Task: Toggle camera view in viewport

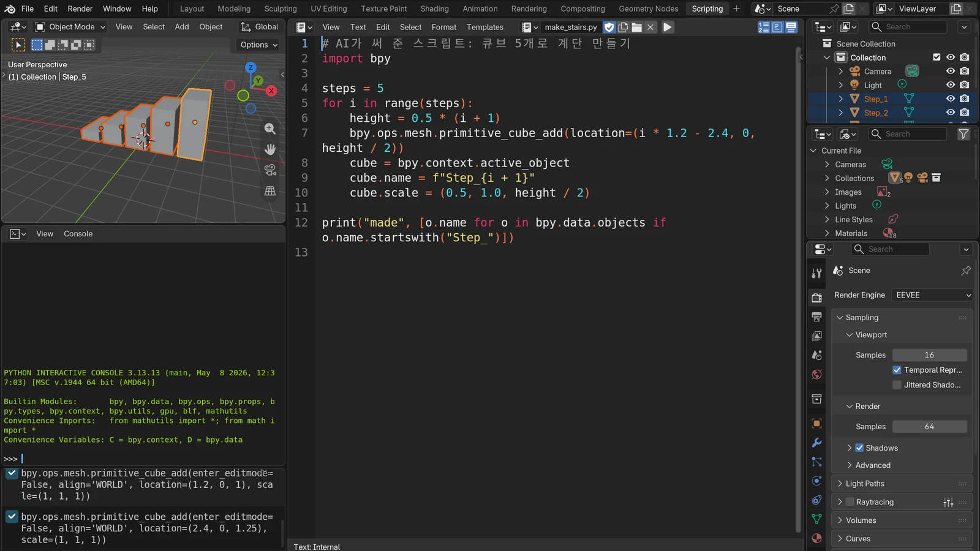Action: (x=269, y=170)
